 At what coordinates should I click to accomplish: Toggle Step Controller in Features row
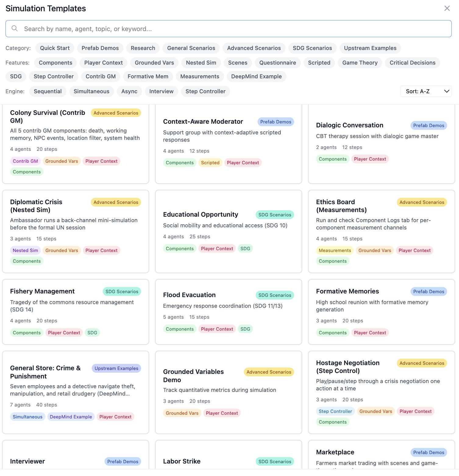coord(54,76)
